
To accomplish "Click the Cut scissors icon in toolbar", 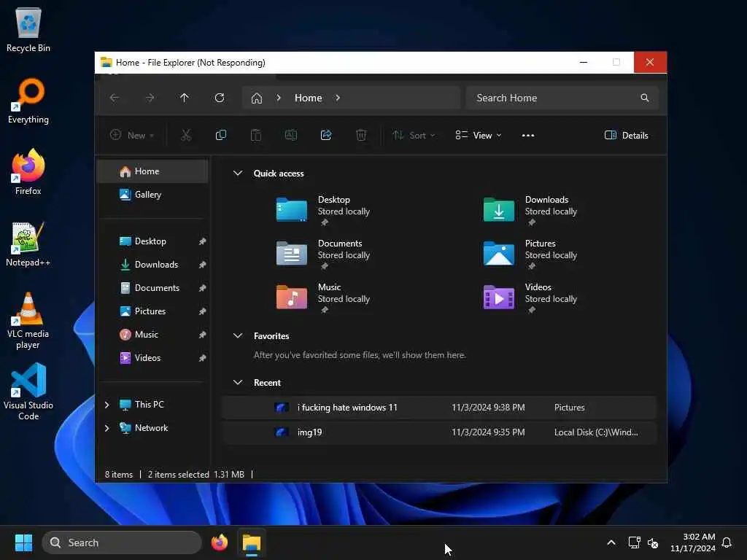I will coord(186,135).
